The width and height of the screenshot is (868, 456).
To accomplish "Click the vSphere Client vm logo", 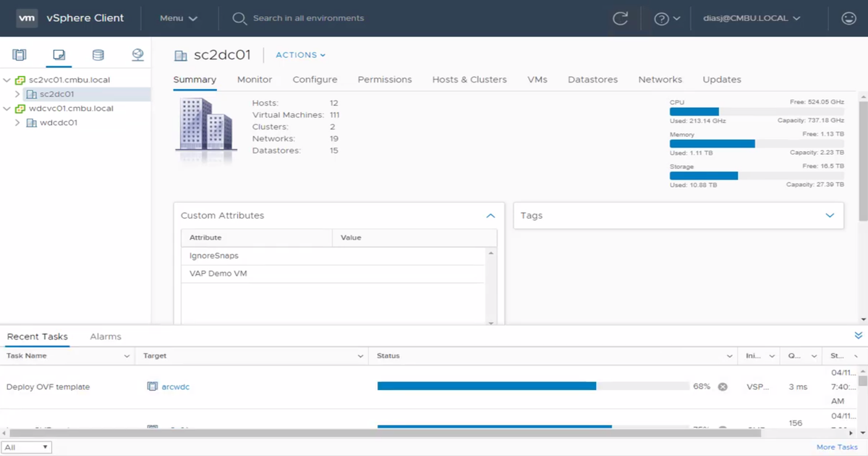I will (27, 18).
